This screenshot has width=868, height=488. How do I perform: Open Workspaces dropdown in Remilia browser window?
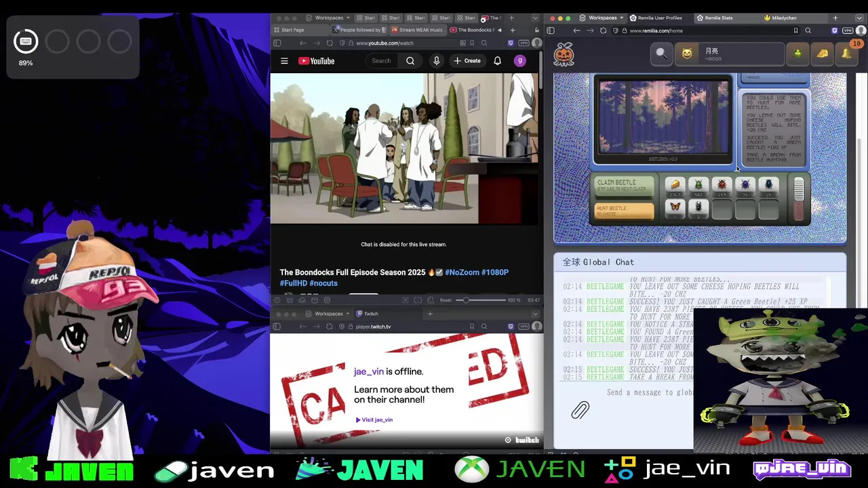click(603, 18)
